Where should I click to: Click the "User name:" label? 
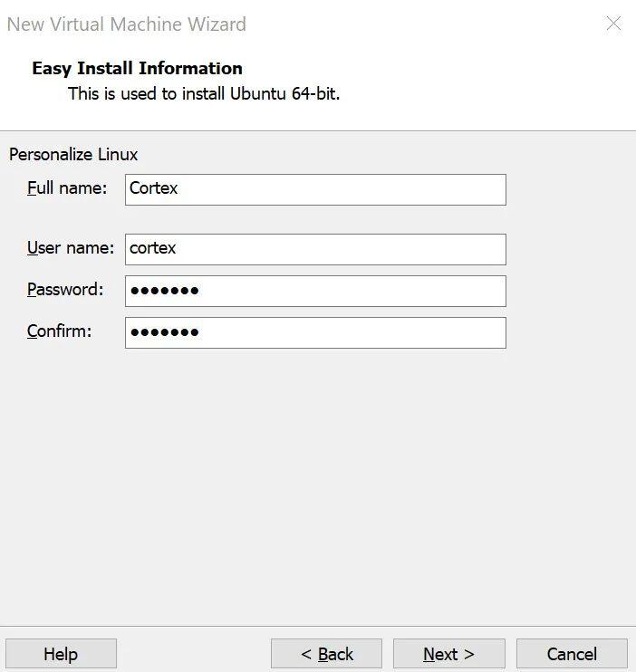[71, 248]
